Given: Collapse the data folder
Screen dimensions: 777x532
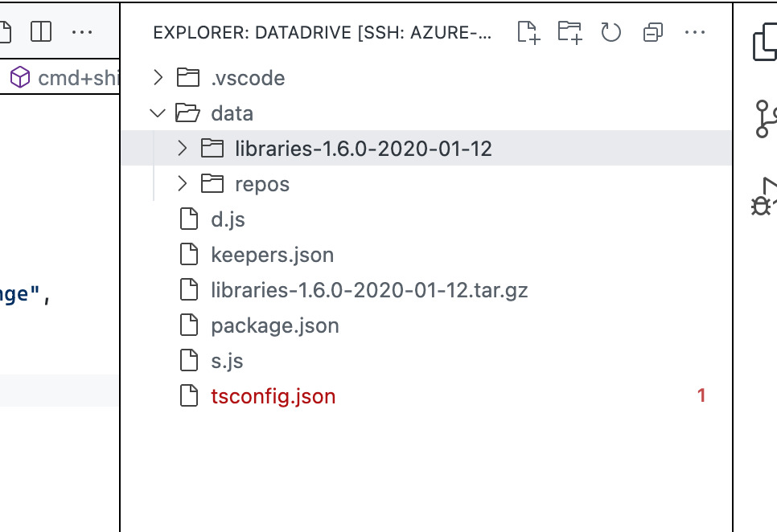Looking at the screenshot, I should point(158,113).
